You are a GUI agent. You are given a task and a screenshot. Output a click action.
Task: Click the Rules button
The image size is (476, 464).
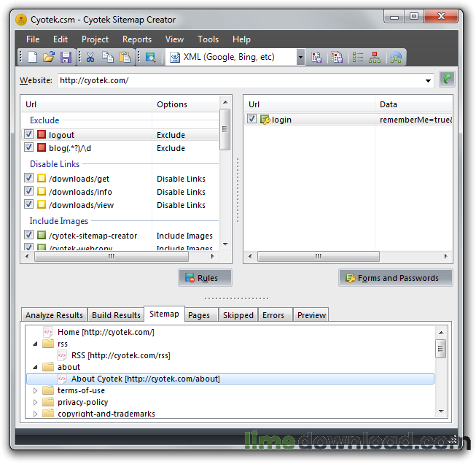206,278
